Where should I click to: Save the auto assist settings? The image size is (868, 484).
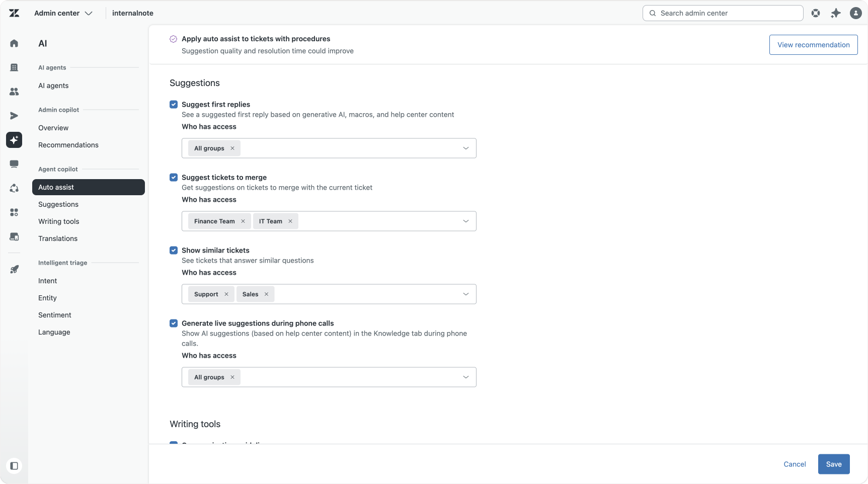[833, 464]
